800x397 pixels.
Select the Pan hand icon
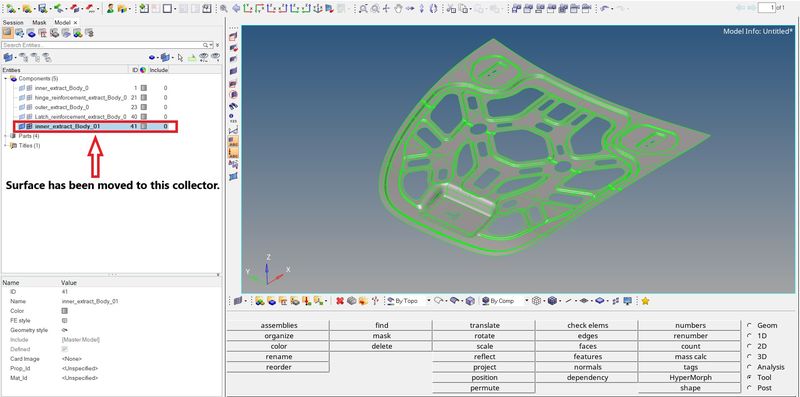[x=398, y=9]
